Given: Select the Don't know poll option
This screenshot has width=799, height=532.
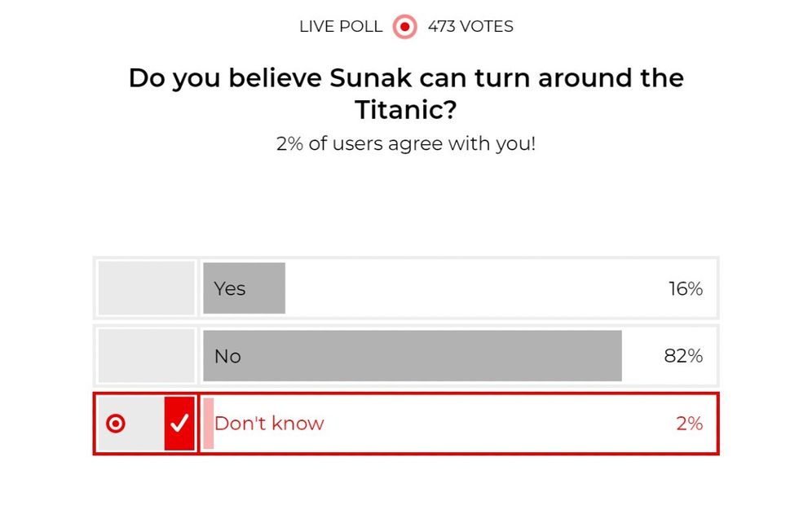Looking at the screenshot, I should [448, 424].
